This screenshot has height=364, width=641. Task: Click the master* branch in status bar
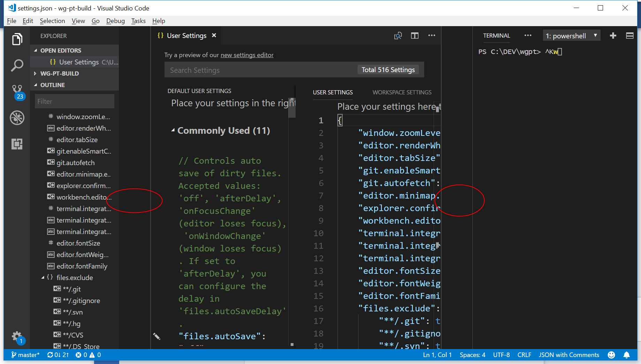tap(25, 355)
